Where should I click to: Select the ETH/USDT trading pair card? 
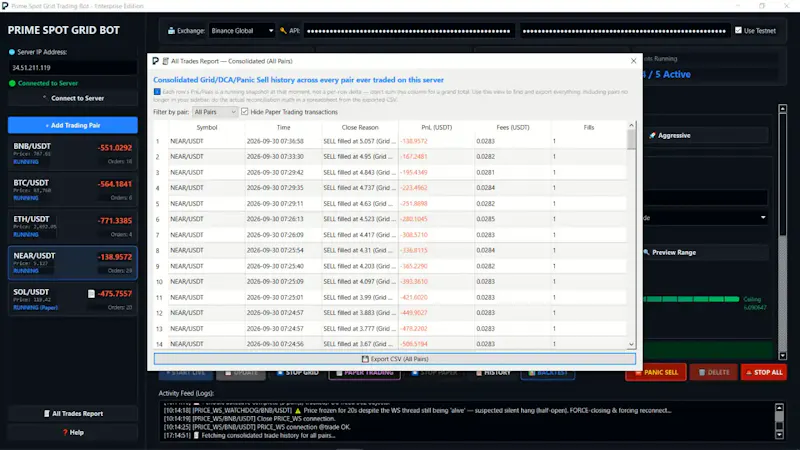pos(72,226)
